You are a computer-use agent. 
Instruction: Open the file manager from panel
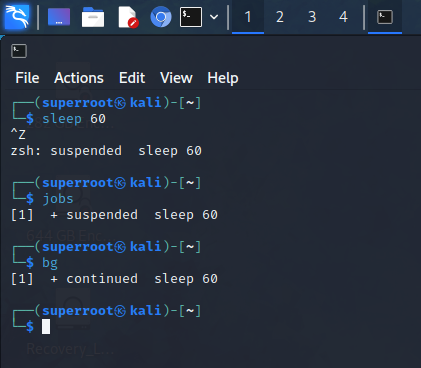pos(93,17)
